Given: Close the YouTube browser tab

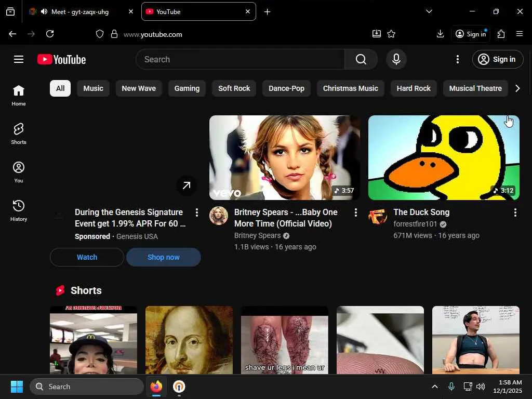Looking at the screenshot, I should (248, 11).
